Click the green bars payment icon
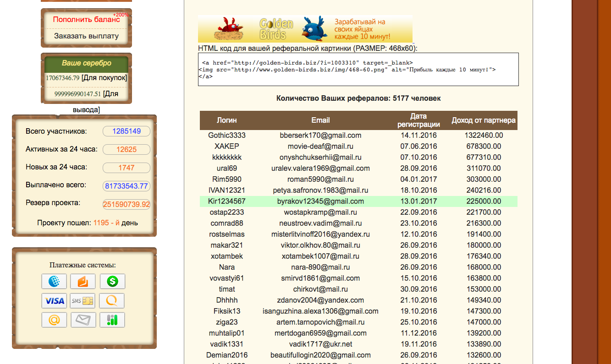 [x=112, y=320]
